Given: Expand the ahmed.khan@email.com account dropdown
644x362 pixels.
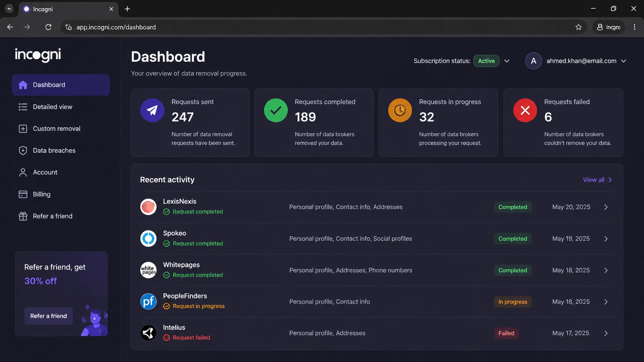Looking at the screenshot, I should coord(624,61).
